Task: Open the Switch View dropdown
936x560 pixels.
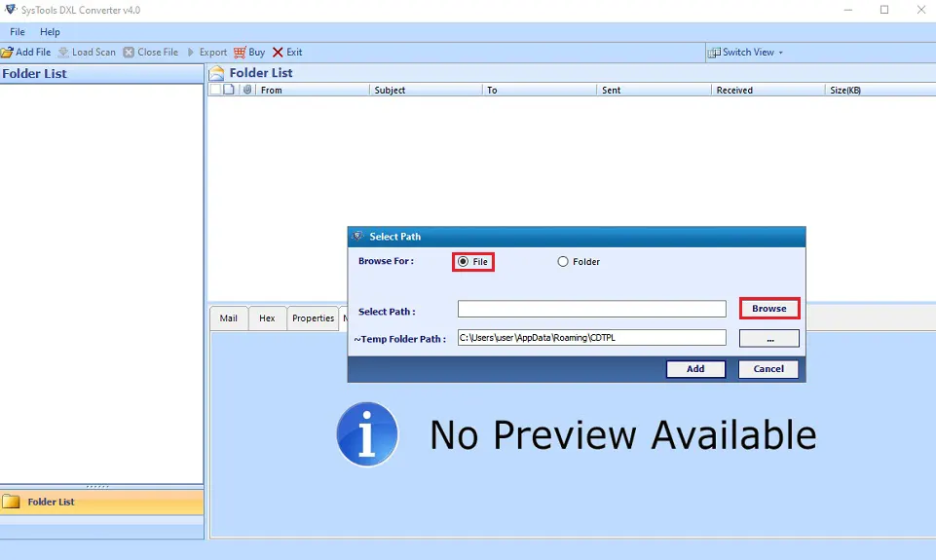Action: click(x=745, y=53)
